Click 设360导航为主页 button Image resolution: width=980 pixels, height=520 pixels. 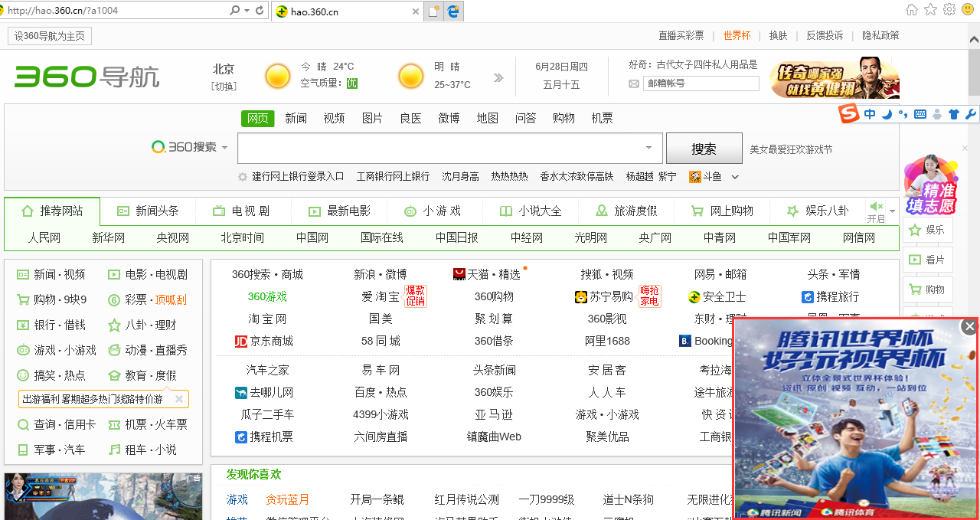[50, 36]
